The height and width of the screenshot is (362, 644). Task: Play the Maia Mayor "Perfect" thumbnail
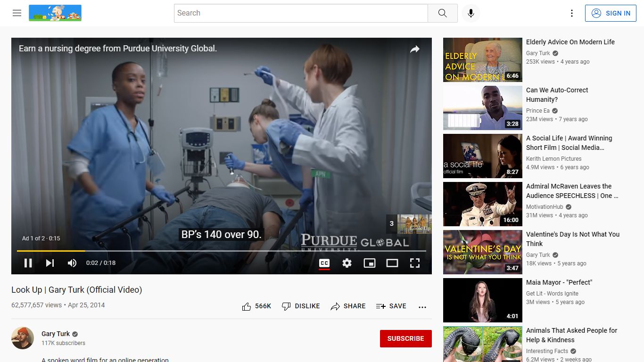point(483,300)
